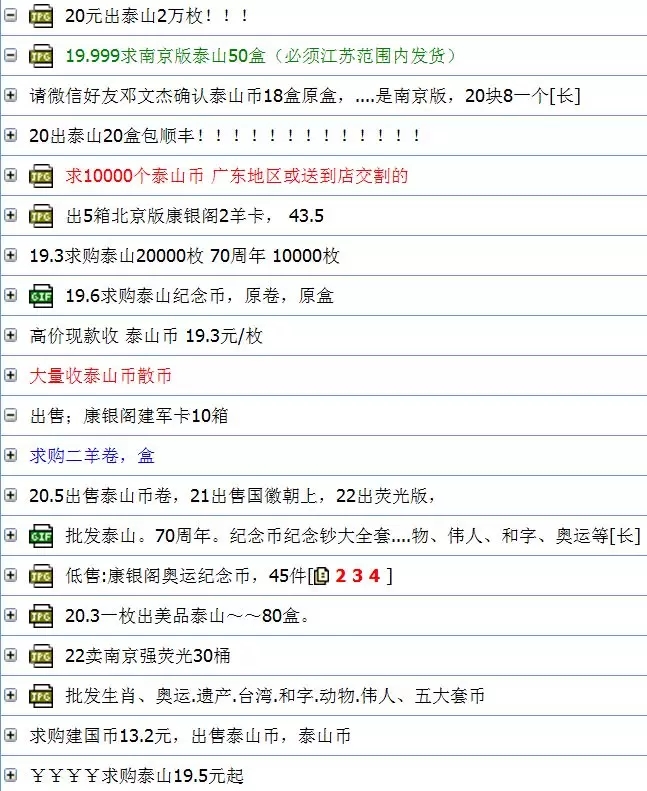
Task: Expand the 高价现款收 泰山币 thread
Action: pyautogui.click(x=11, y=335)
